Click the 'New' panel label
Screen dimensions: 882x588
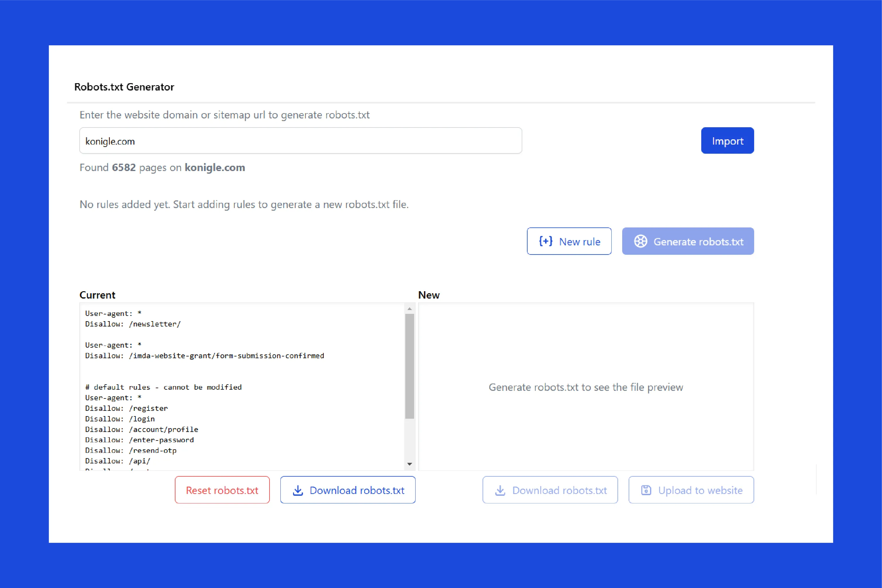point(429,295)
